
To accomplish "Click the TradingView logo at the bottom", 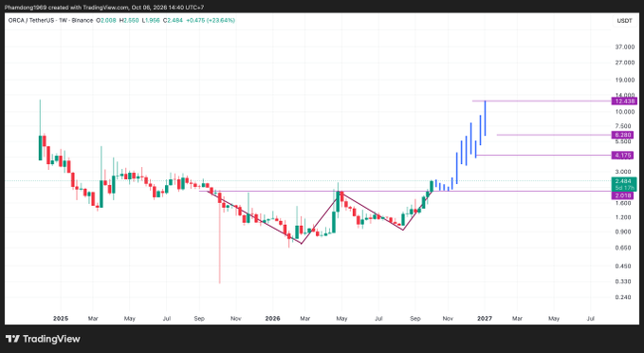I will [x=43, y=339].
